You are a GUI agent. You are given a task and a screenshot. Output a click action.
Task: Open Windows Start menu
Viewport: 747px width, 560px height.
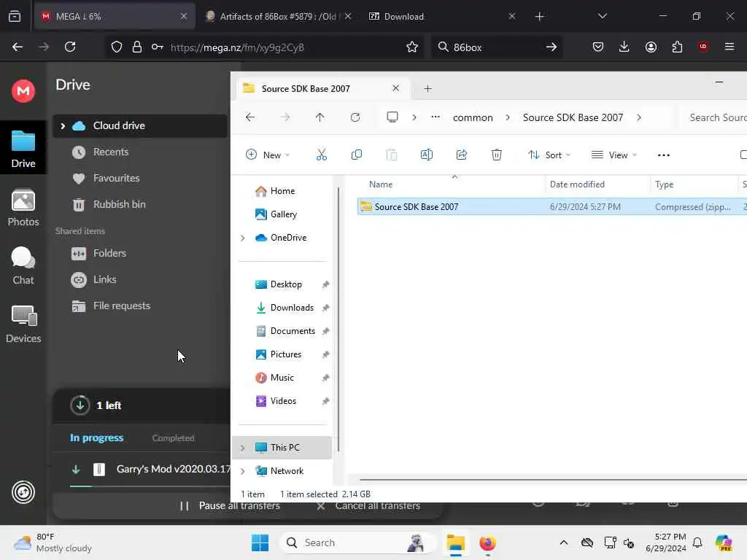260,542
